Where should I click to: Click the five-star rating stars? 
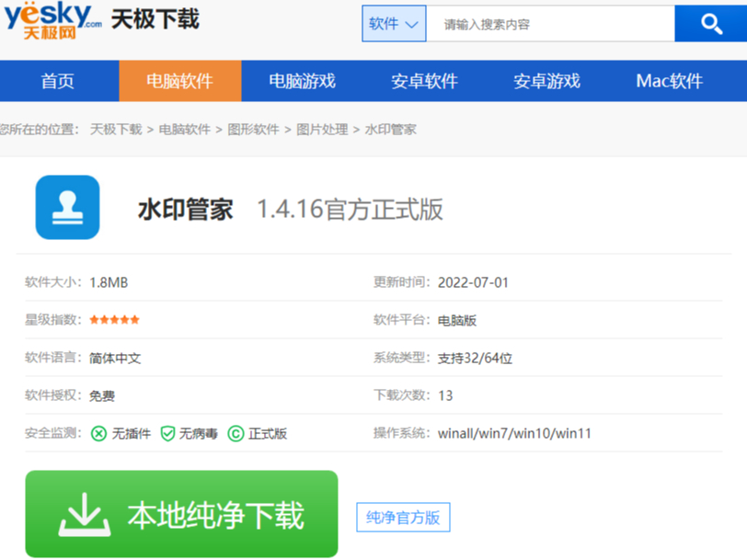pyautogui.click(x=114, y=319)
